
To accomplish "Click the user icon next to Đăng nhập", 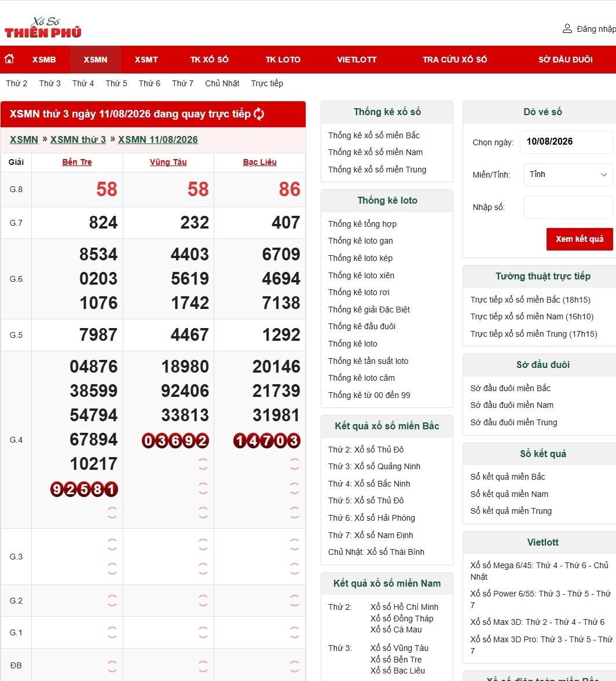I will [x=567, y=29].
